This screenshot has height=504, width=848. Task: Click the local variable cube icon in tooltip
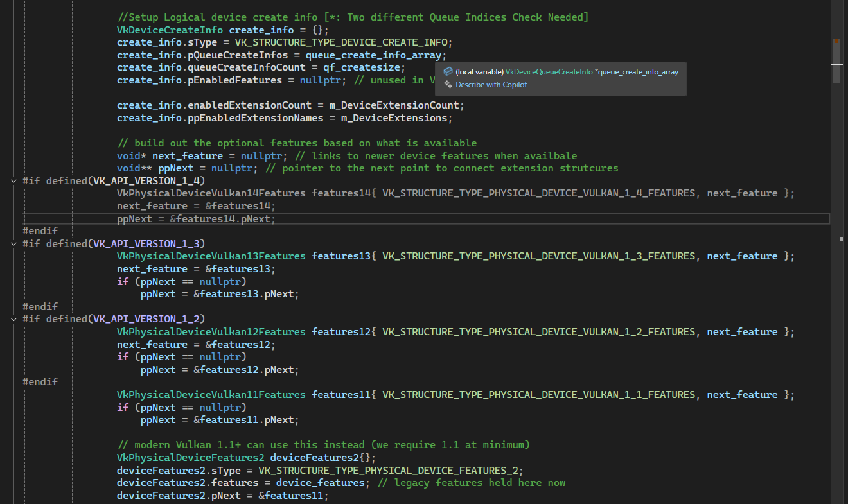[x=448, y=72]
